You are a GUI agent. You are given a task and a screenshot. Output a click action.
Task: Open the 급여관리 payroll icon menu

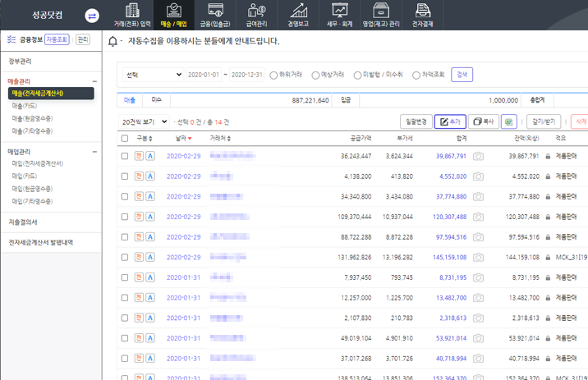tap(257, 15)
